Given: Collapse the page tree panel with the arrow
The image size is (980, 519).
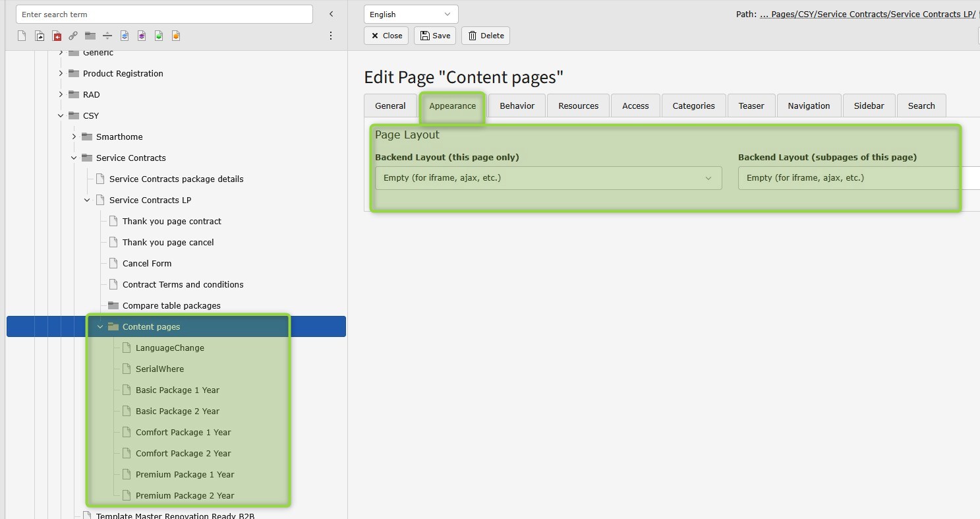Looking at the screenshot, I should coord(331,14).
